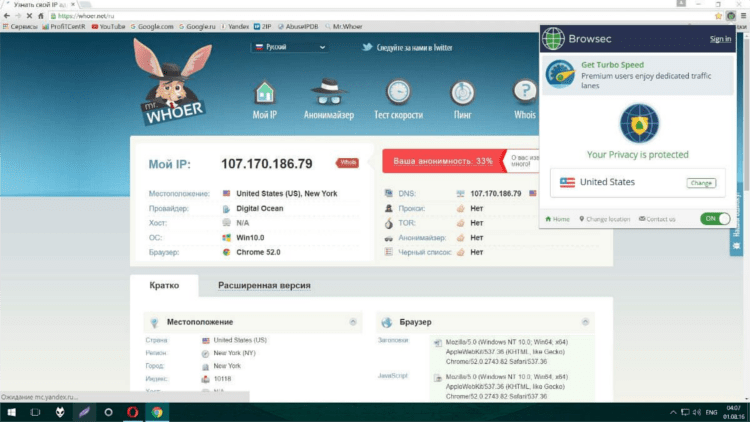Bookmark page with the star icon
This screenshot has width=750, height=422.
click(x=718, y=16)
